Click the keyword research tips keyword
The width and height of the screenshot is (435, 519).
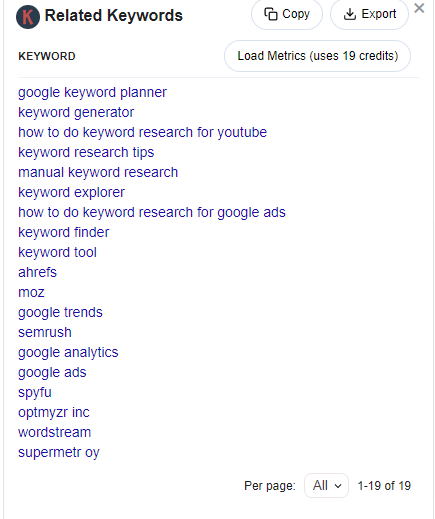86,153
